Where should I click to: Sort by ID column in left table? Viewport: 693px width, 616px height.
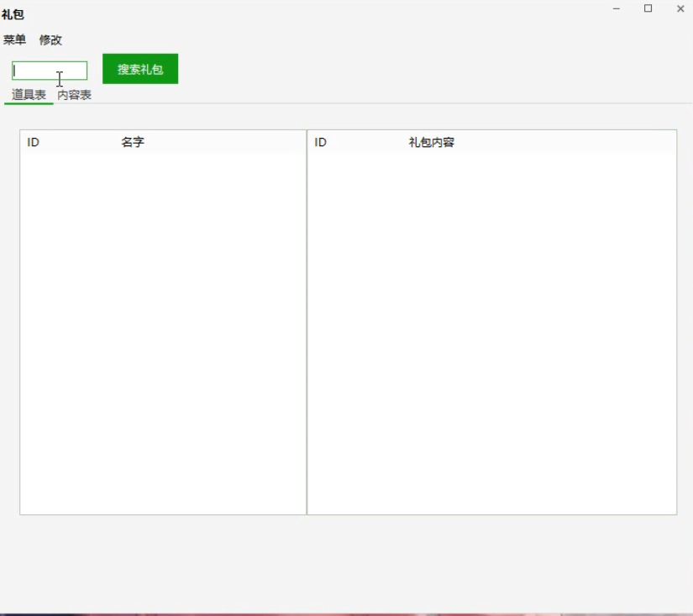[34, 142]
